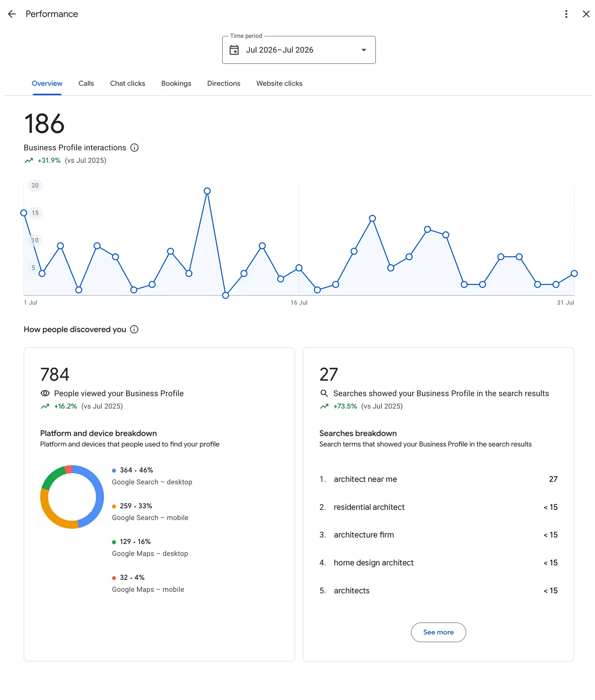
Task: Click the blue legend dot for 364 · 46%
Action: 114,471
